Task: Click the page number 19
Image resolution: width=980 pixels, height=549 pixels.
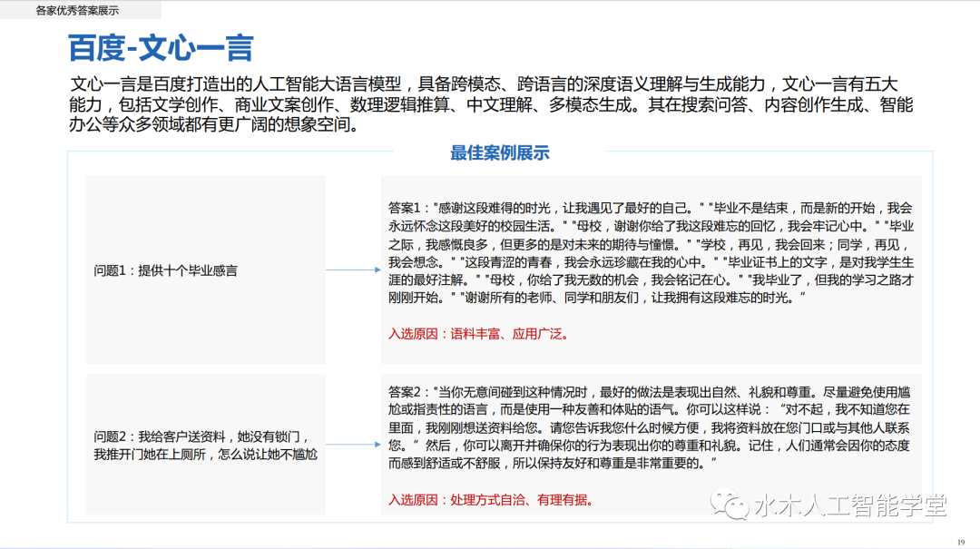Action: click(x=961, y=541)
